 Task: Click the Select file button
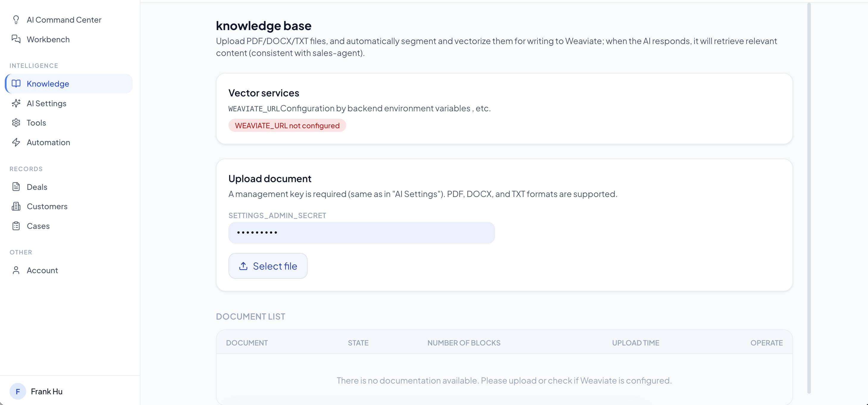tap(268, 266)
